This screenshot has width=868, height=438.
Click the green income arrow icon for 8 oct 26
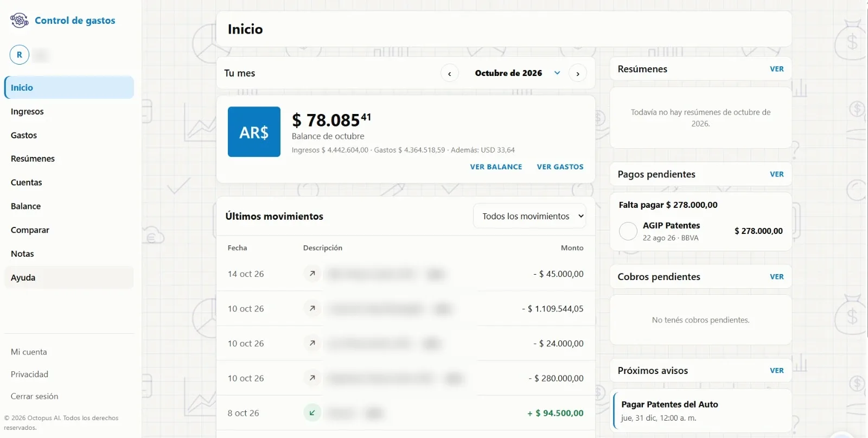312,412
